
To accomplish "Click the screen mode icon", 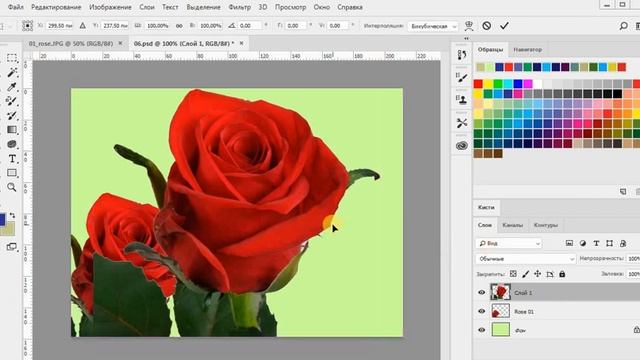I will coord(12,247).
